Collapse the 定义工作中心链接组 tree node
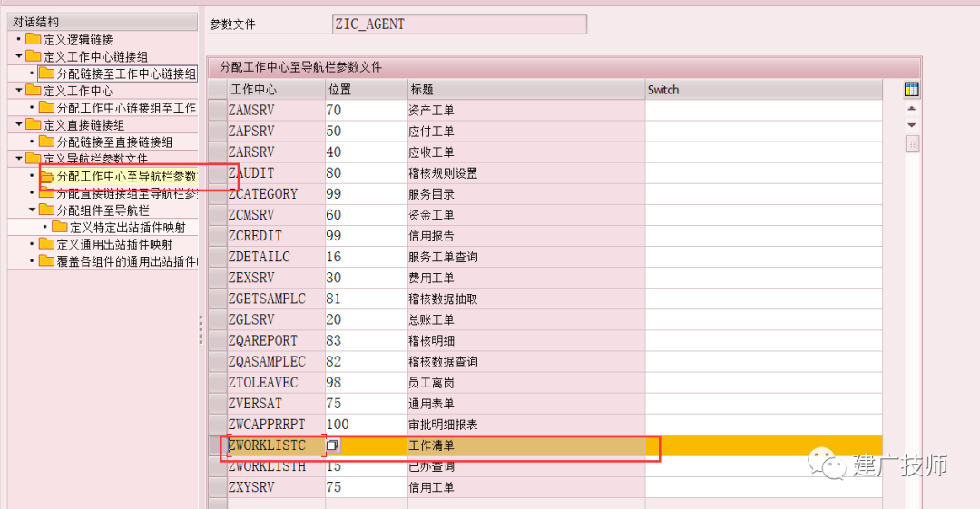980x509 pixels. point(19,56)
